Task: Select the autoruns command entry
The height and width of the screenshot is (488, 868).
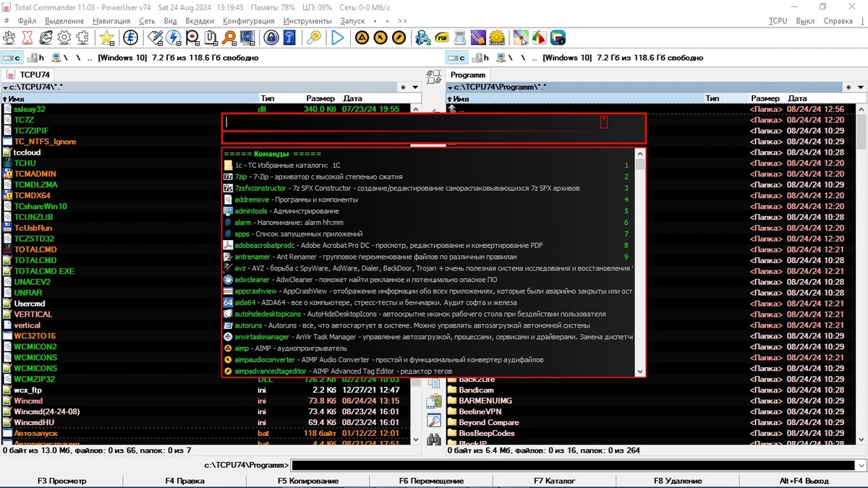Action: [427, 325]
